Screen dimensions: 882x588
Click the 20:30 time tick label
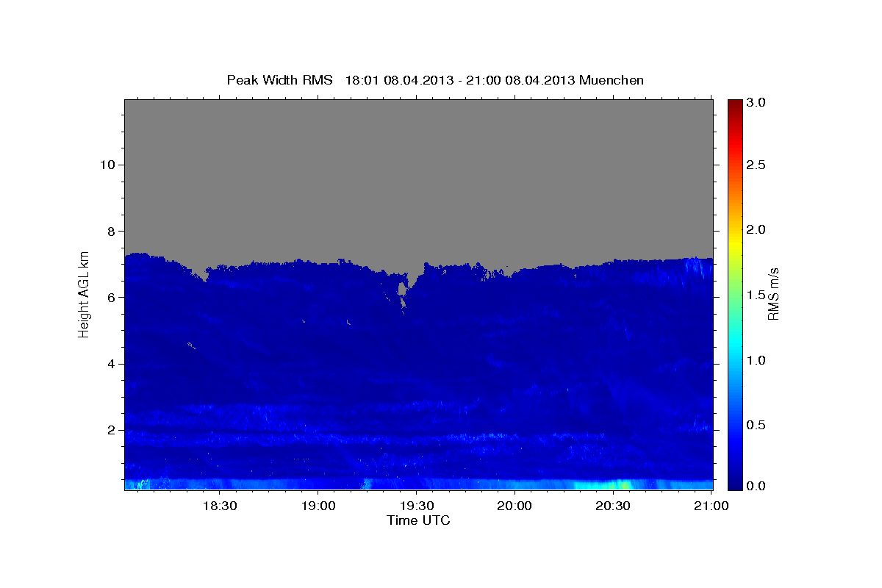612,506
